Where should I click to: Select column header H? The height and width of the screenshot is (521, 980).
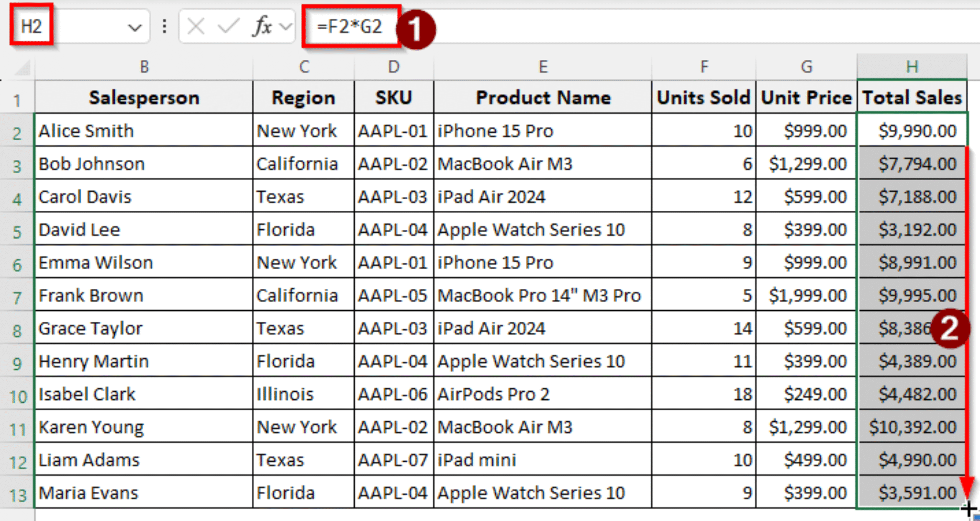tap(911, 67)
